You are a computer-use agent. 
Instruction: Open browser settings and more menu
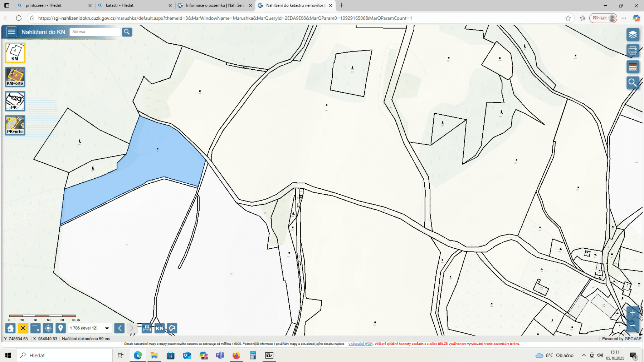click(624, 18)
